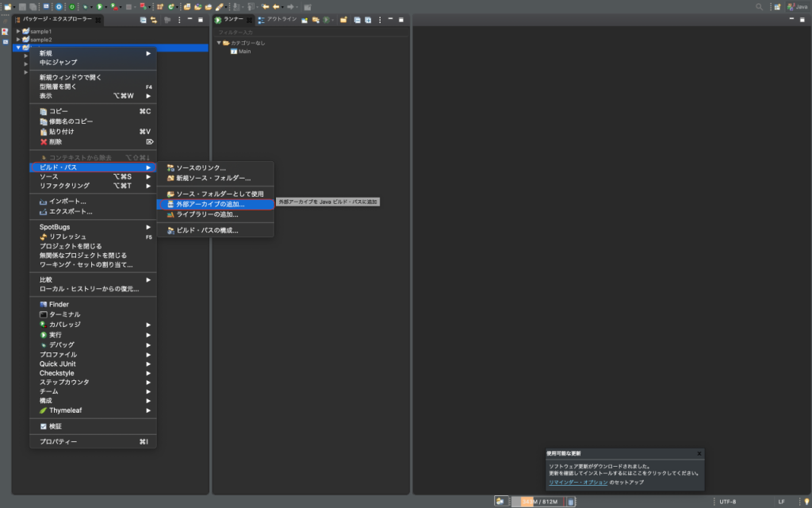Viewport: 812px width, 508px height.
Task: Choose the Finder entry in context menu
Action: pos(59,304)
